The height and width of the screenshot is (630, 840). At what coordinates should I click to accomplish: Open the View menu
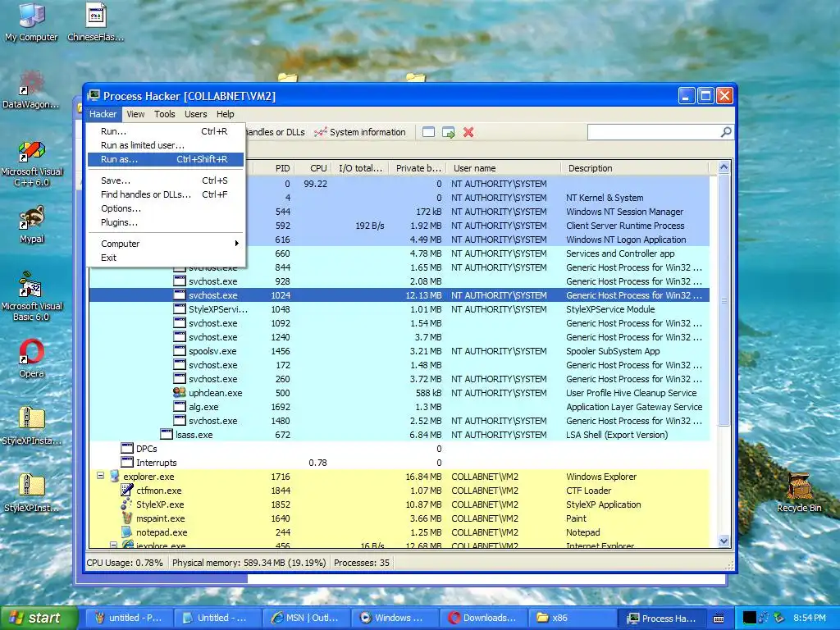click(135, 114)
